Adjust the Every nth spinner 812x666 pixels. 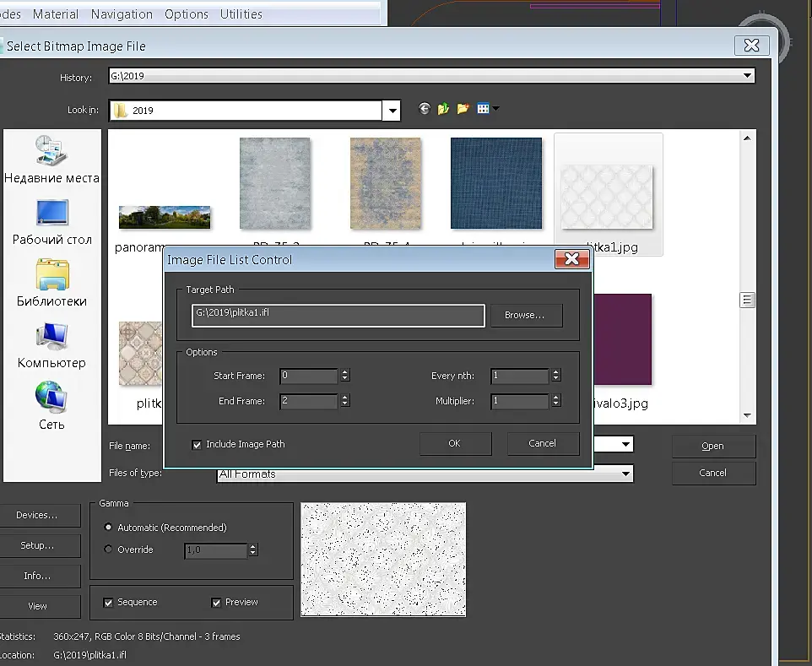click(x=556, y=376)
